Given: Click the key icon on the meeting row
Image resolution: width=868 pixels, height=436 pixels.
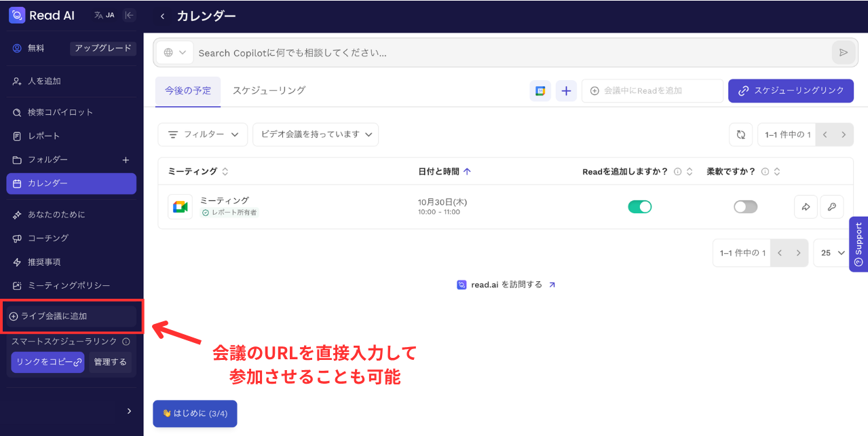Looking at the screenshot, I should point(831,206).
